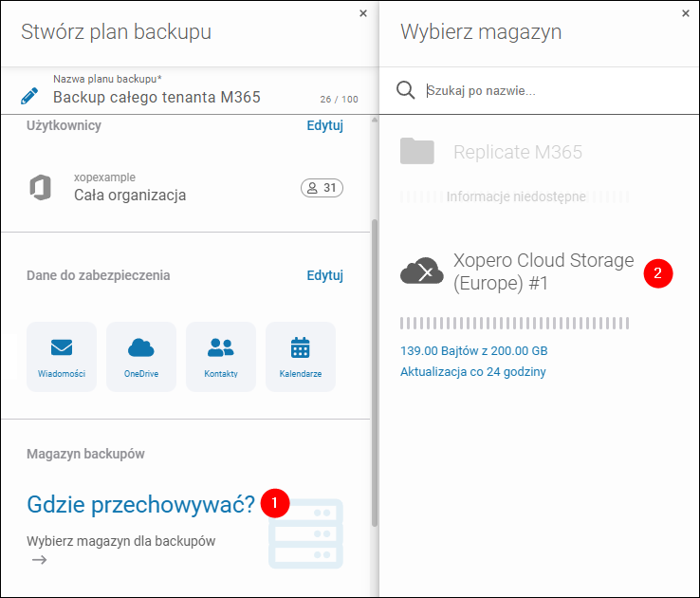Edit the Backup całego tenanta M365 name field

tap(157, 97)
